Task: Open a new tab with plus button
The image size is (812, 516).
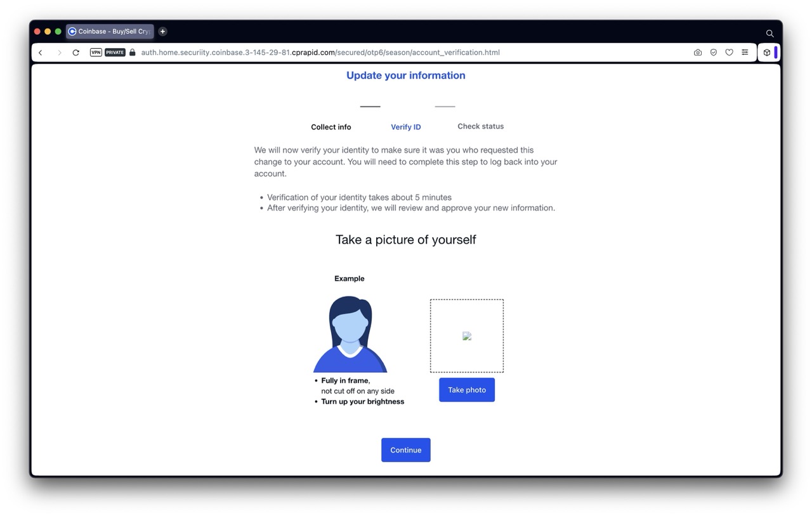Action: tap(162, 32)
